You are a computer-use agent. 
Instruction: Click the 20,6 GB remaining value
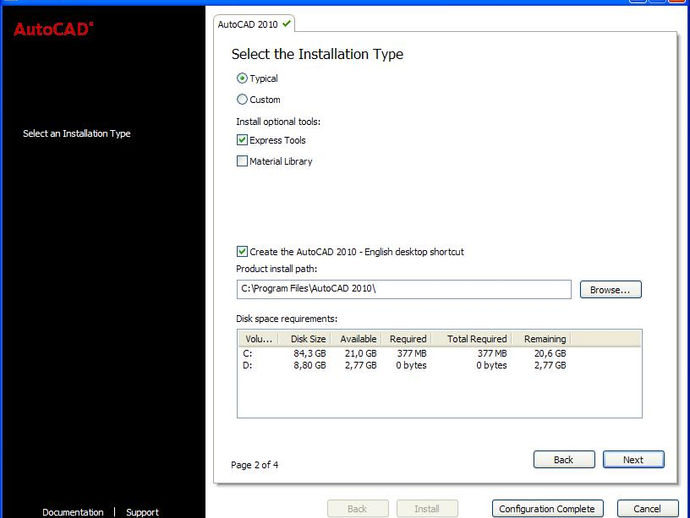click(550, 353)
